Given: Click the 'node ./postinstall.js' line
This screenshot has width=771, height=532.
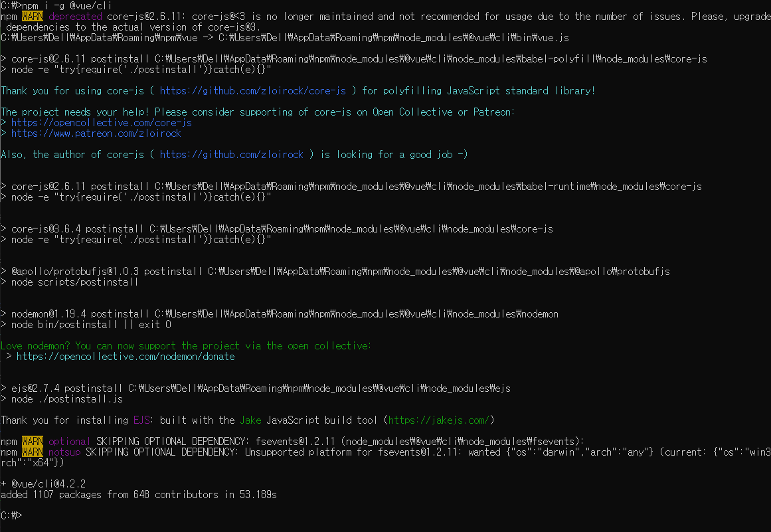Looking at the screenshot, I should [x=62, y=399].
